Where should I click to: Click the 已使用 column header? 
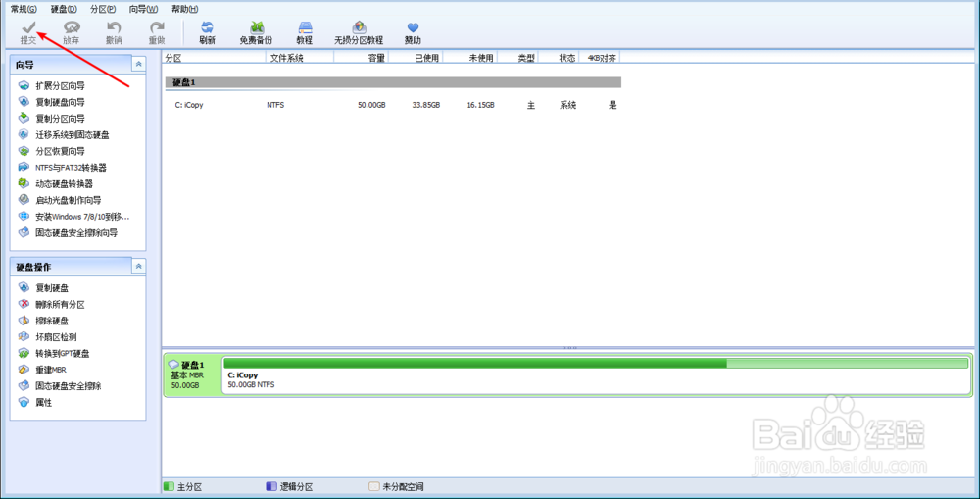[x=416, y=58]
